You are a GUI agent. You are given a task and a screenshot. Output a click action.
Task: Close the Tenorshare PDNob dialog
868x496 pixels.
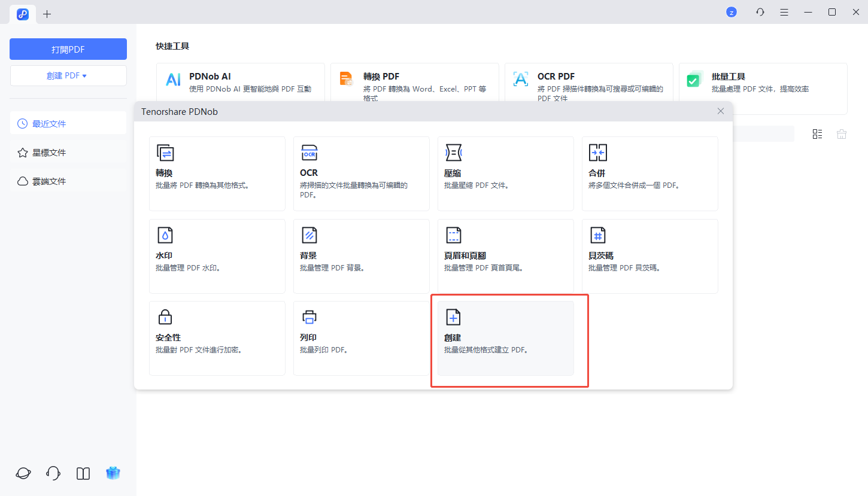(x=721, y=111)
